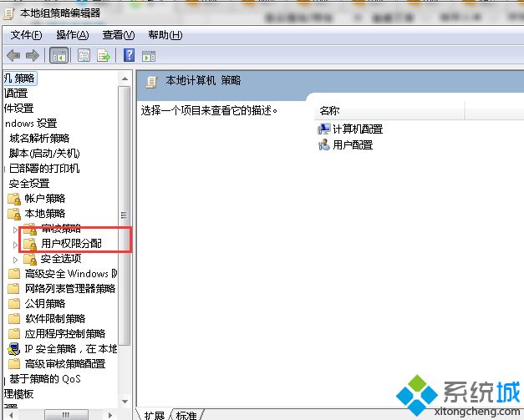
Task: Click the tree pane vertical scrollbar down arrow
Action: (x=125, y=402)
